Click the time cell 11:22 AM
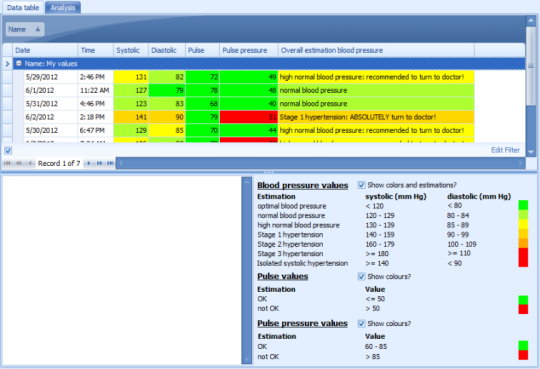The width and height of the screenshot is (540, 369). pos(95,90)
